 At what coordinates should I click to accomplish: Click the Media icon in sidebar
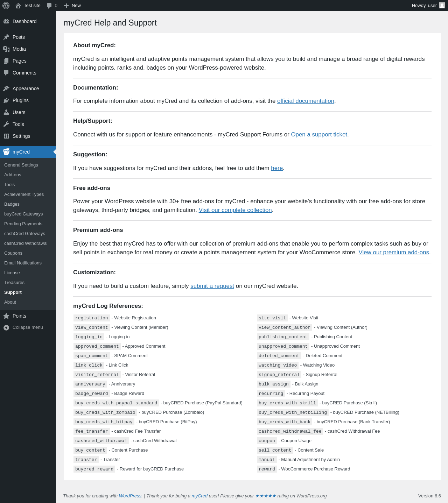click(x=6, y=49)
